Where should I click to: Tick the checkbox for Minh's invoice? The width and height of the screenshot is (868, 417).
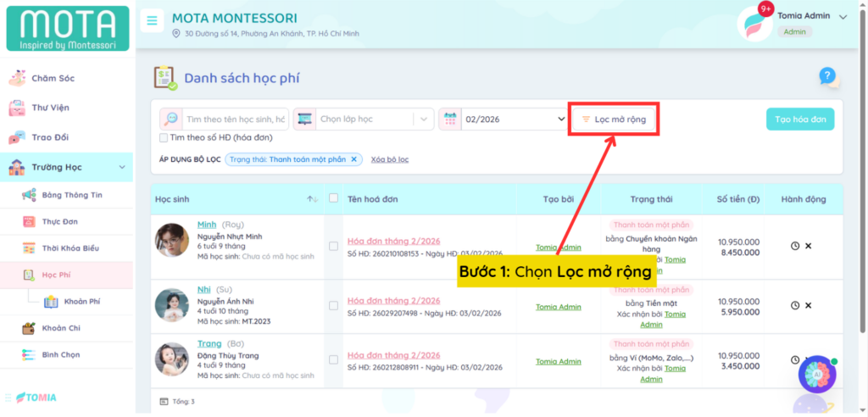pyautogui.click(x=333, y=246)
